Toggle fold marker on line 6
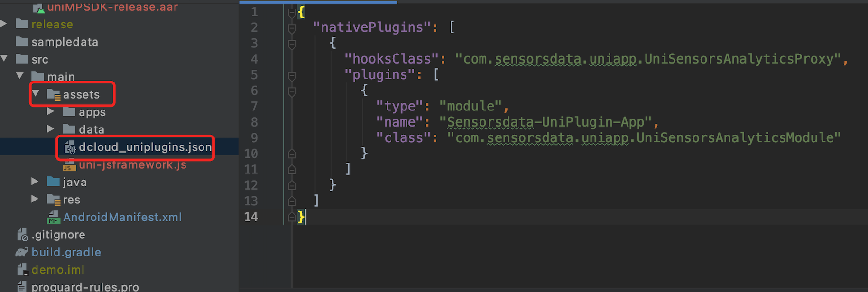The width and height of the screenshot is (868, 292). click(292, 91)
